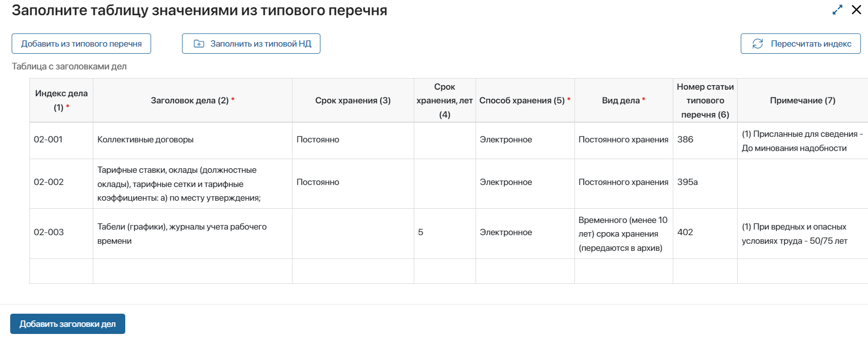Viewport: 868px width, 337px height.
Task: Click the Табели (графики) case title cell
Action: pyautogui.click(x=182, y=233)
